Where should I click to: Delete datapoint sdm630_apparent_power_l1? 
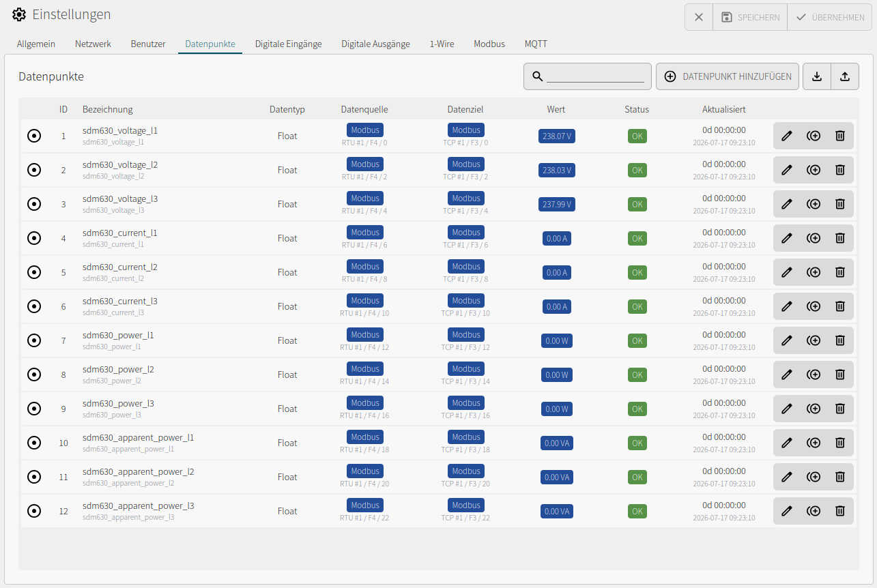click(x=840, y=443)
